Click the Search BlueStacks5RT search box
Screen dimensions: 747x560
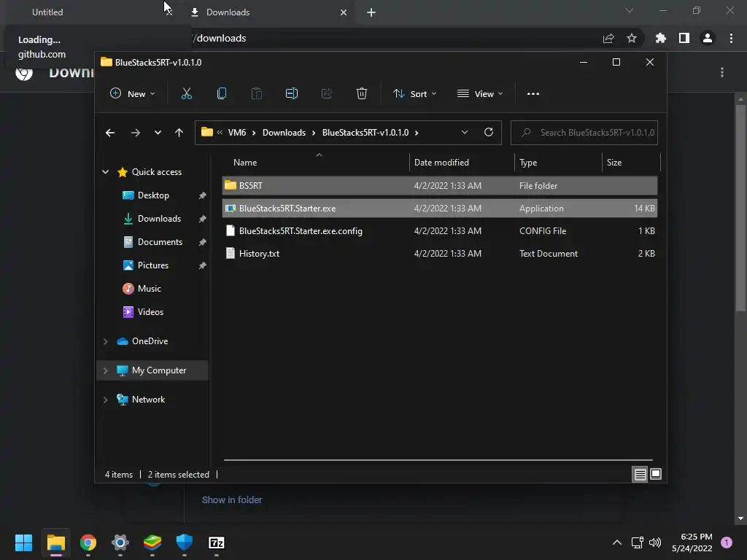coord(584,133)
